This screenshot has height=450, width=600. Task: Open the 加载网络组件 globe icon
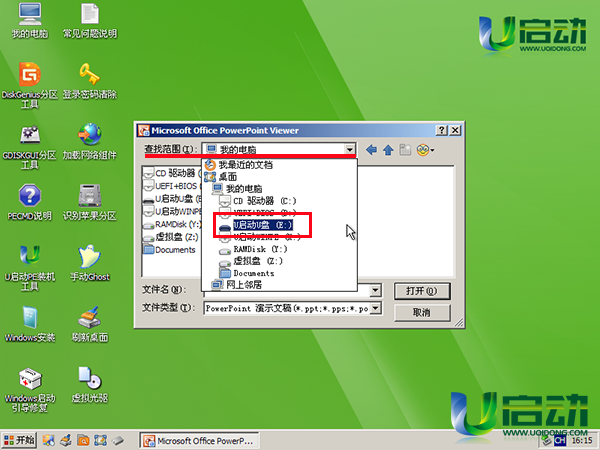[90, 142]
